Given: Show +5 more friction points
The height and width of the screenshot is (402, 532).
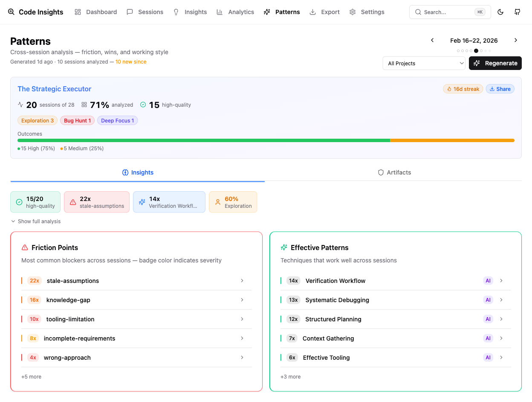Looking at the screenshot, I should pos(31,377).
